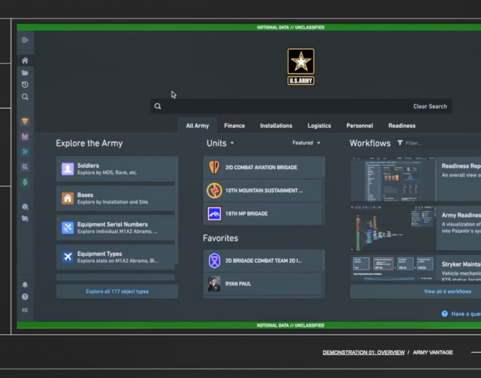Open the Featured sort dropdown

pyautogui.click(x=306, y=143)
